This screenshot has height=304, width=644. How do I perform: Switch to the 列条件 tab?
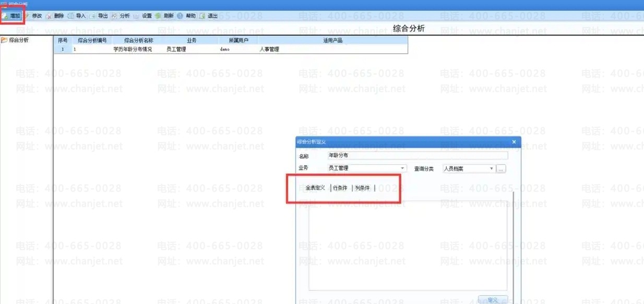(x=362, y=188)
